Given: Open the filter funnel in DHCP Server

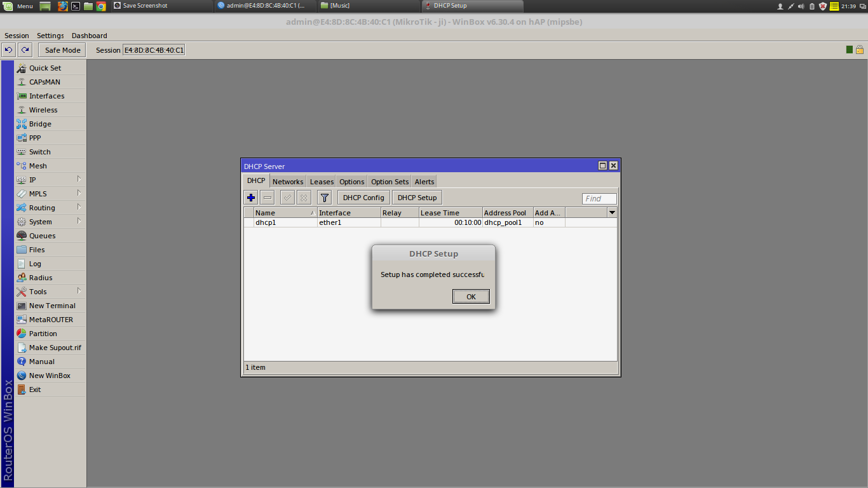Looking at the screenshot, I should (324, 198).
